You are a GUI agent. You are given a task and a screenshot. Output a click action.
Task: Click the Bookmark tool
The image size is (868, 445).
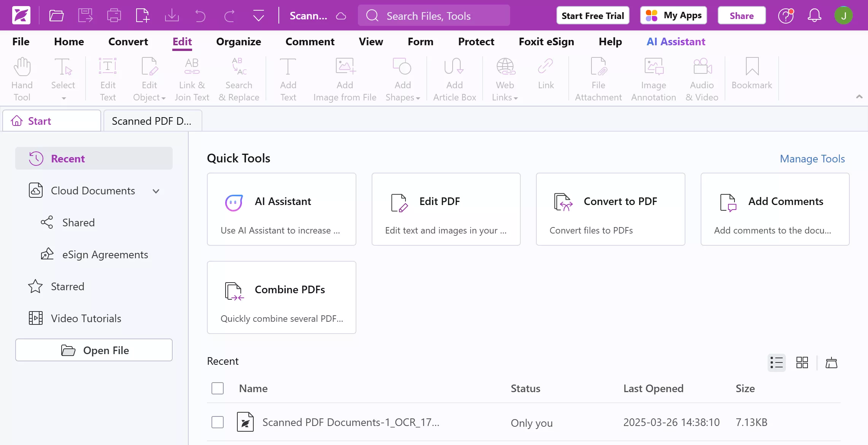752,74
